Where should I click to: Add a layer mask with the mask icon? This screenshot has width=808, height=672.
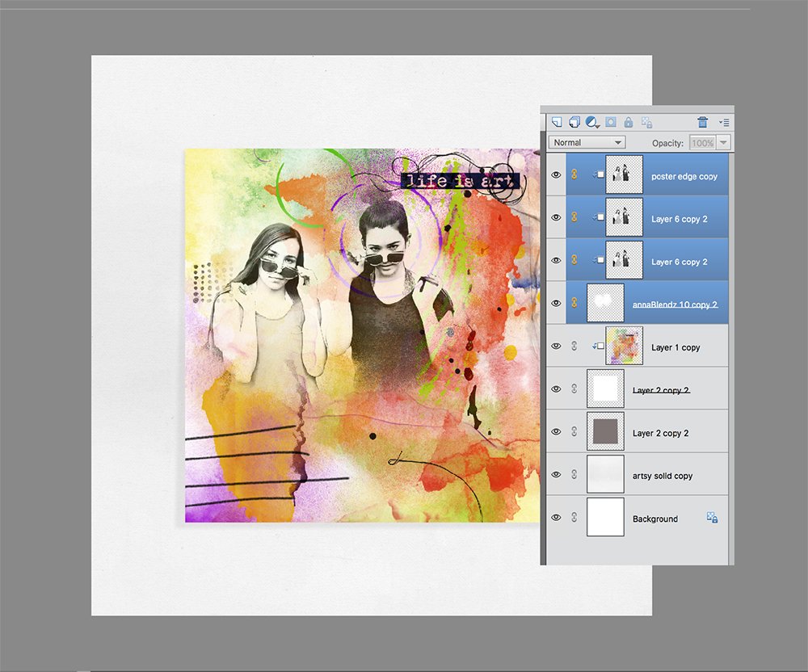pos(611,122)
